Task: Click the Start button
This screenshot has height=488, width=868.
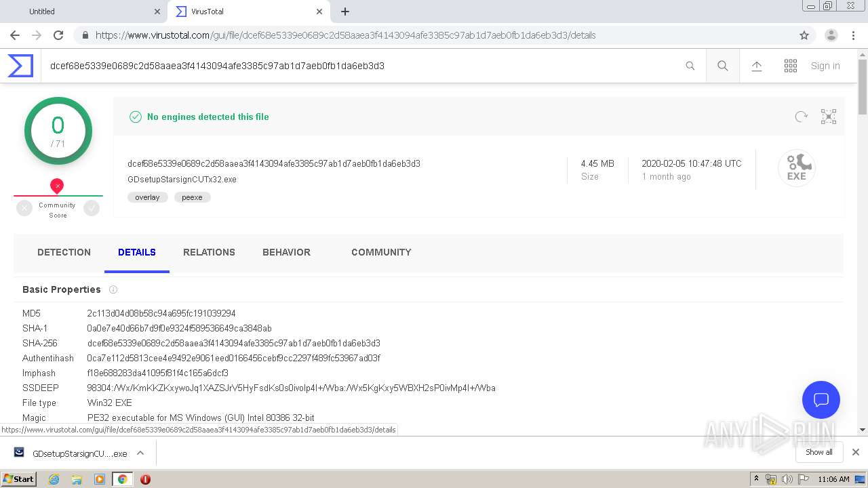Action: (x=18, y=479)
